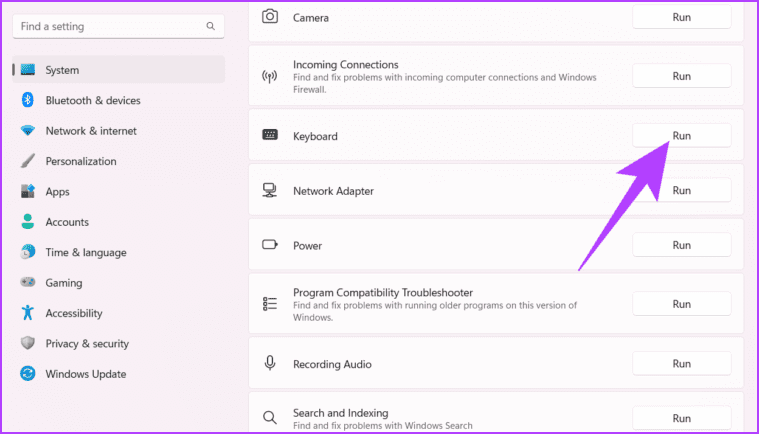The height and width of the screenshot is (434, 759).
Task: Open Time & language settings
Action: (119, 253)
